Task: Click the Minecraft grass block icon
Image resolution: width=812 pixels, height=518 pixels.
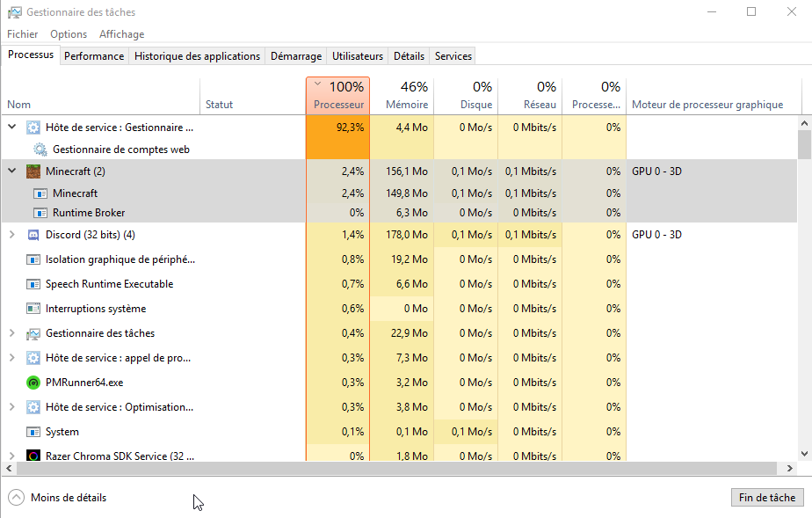Action: pyautogui.click(x=33, y=171)
